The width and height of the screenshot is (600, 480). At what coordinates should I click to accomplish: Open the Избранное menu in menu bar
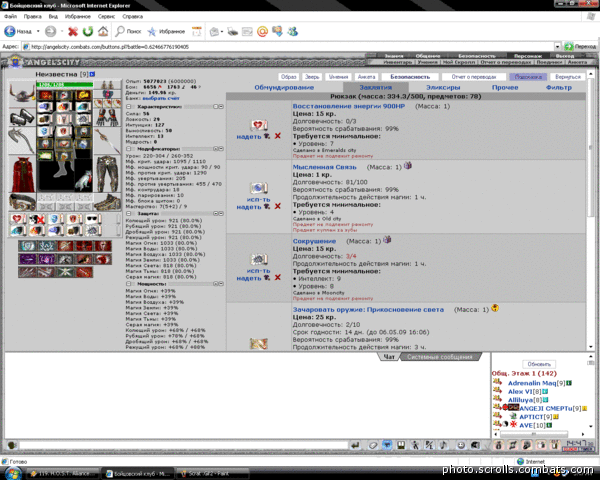78,16
